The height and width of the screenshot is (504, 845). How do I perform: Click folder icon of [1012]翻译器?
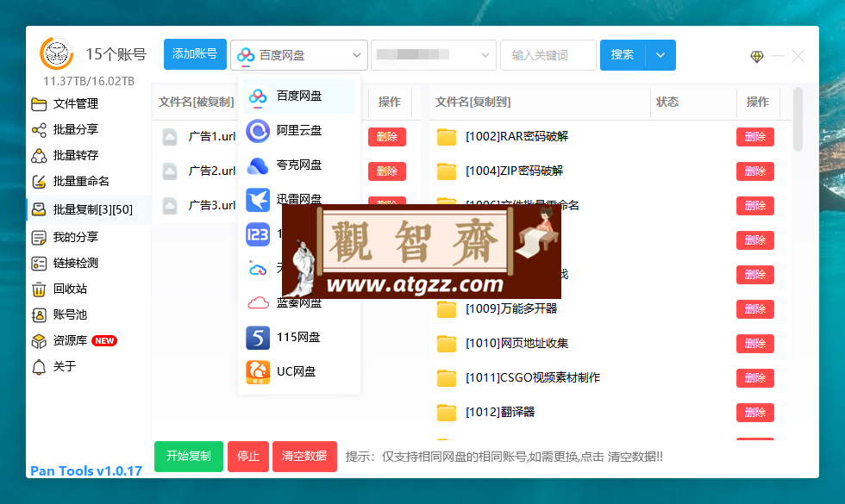447,413
